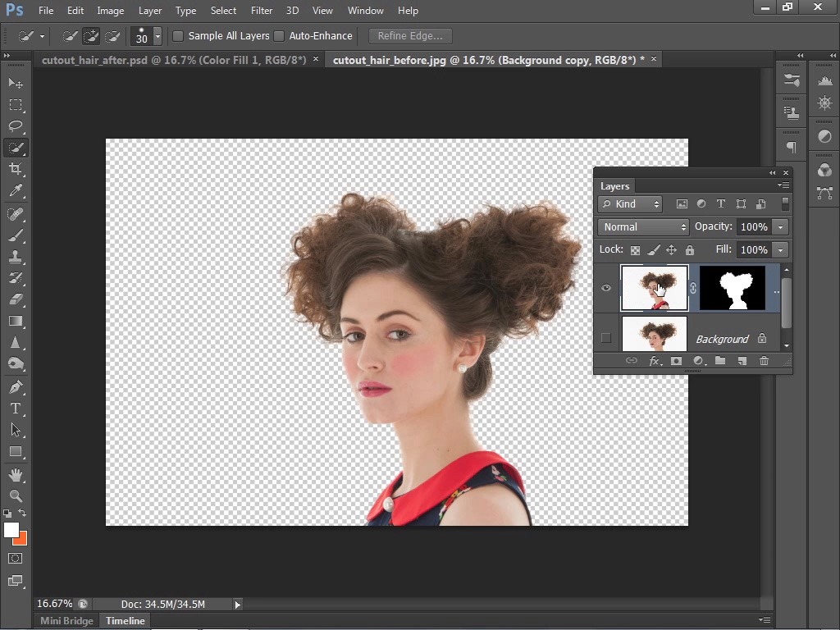Viewport: 840px width, 630px height.
Task: Hide the Background copy layer
Action: [x=606, y=288]
